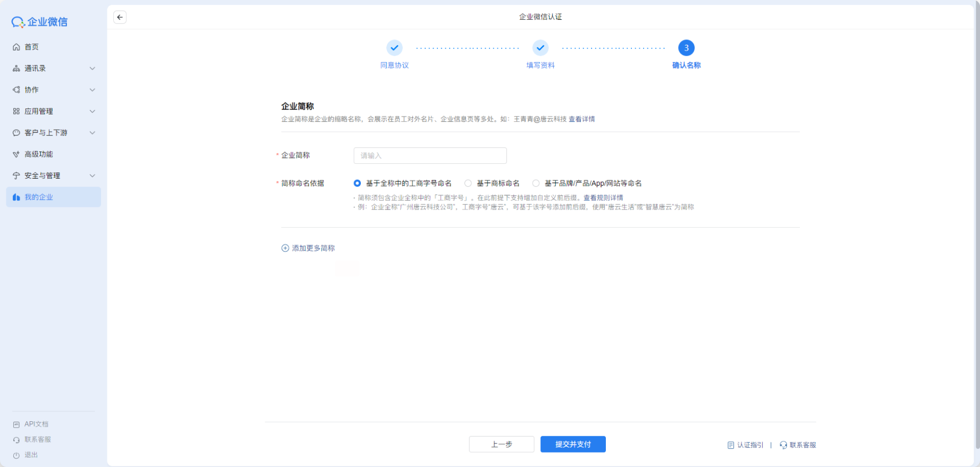Screen dimensions: 980x467
Task: Select 基于全称中的工商字号命名 radio option
Action: [x=357, y=184]
